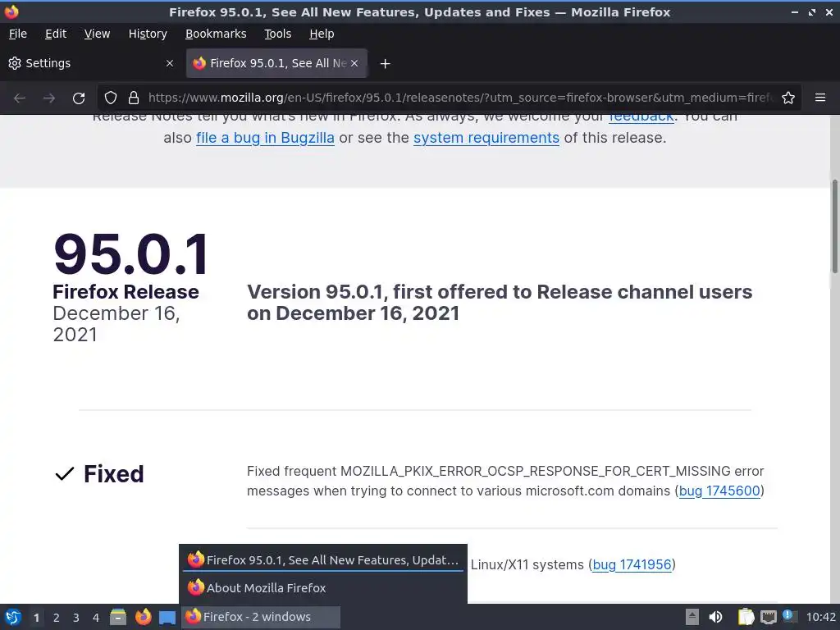The width and height of the screenshot is (840, 630).
Task: Open the file manager taskbar launcher
Action: pyautogui.click(x=118, y=617)
